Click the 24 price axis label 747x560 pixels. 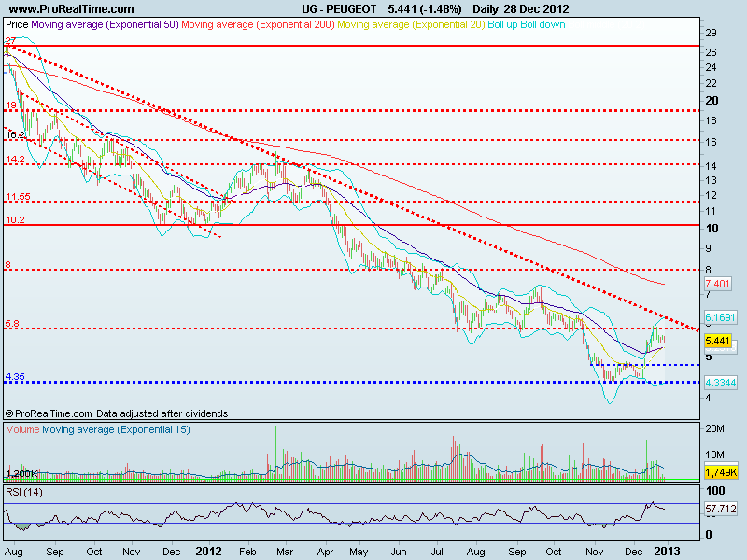(x=711, y=67)
